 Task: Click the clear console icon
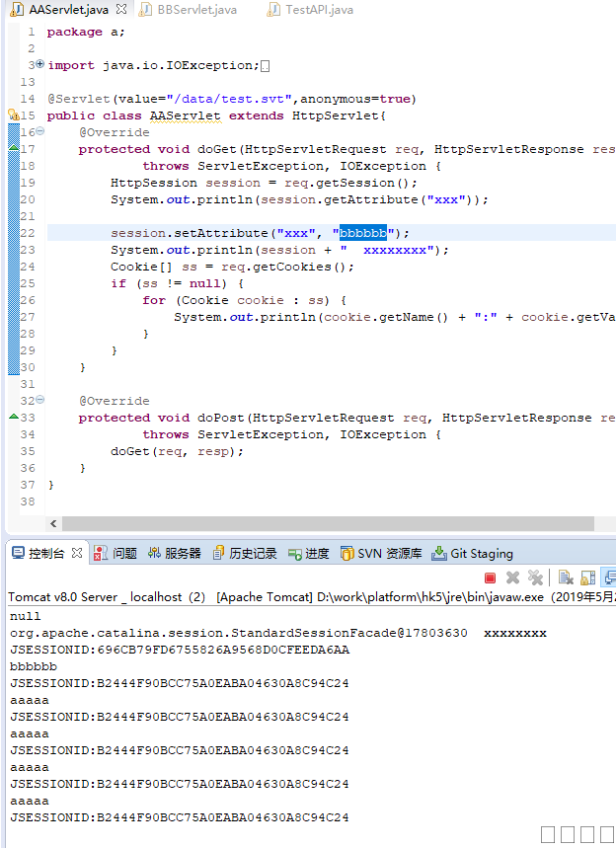tap(566, 578)
